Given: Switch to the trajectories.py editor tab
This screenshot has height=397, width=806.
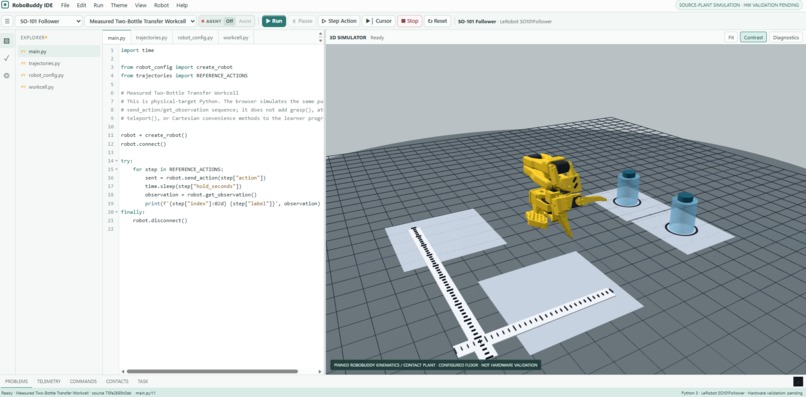Looking at the screenshot, I should [x=151, y=38].
